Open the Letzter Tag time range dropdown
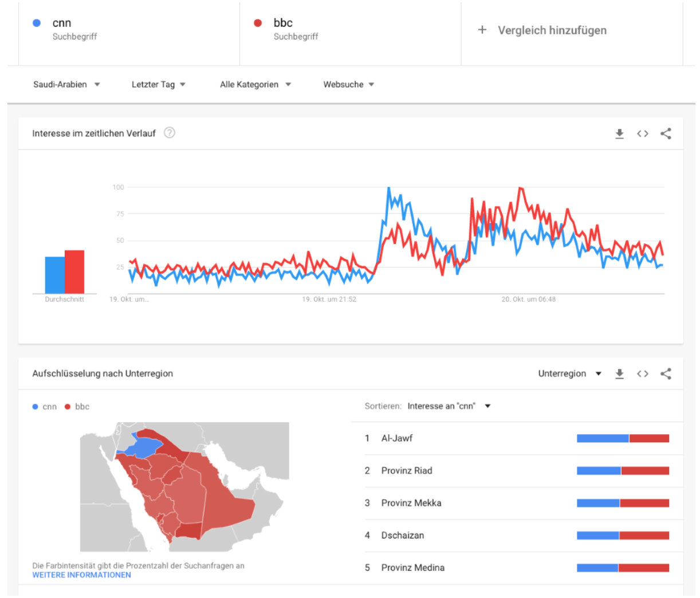700x598 pixels. point(159,85)
